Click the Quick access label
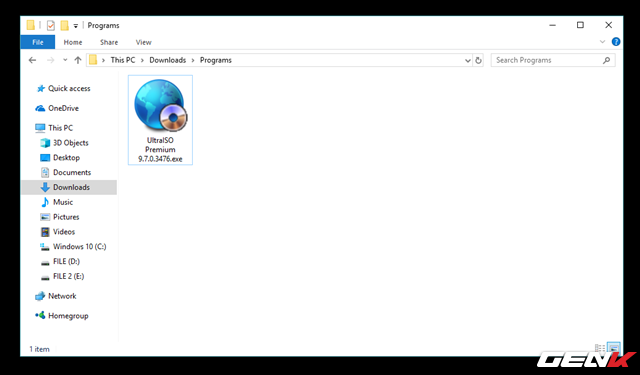The width and height of the screenshot is (640, 375). coord(69,89)
